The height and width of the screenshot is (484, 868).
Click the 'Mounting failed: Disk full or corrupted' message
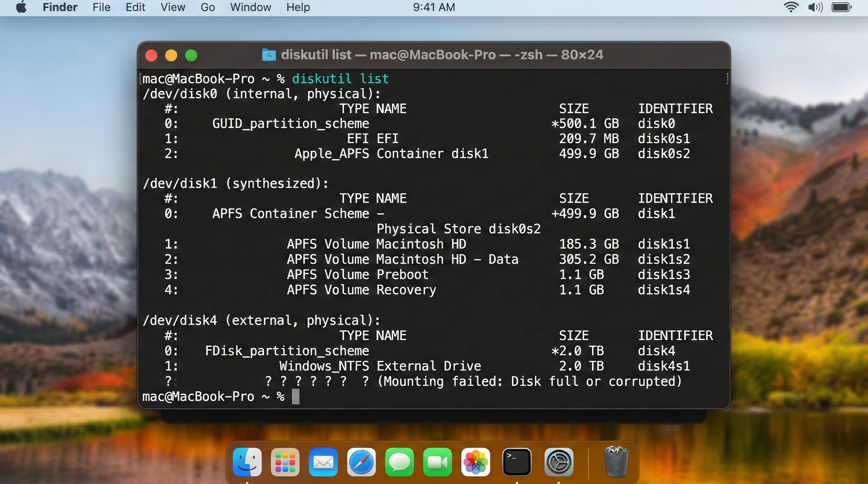[x=530, y=382]
